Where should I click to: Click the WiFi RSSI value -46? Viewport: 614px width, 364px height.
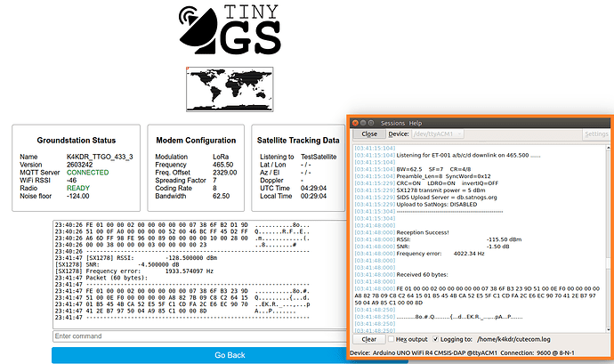72,181
